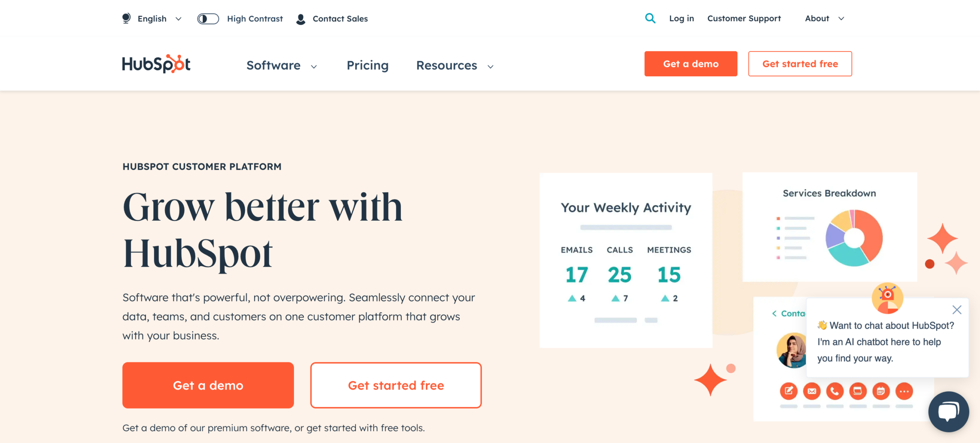Dismiss the AI chatbot popup with the X
The height and width of the screenshot is (443, 980).
[x=957, y=310]
